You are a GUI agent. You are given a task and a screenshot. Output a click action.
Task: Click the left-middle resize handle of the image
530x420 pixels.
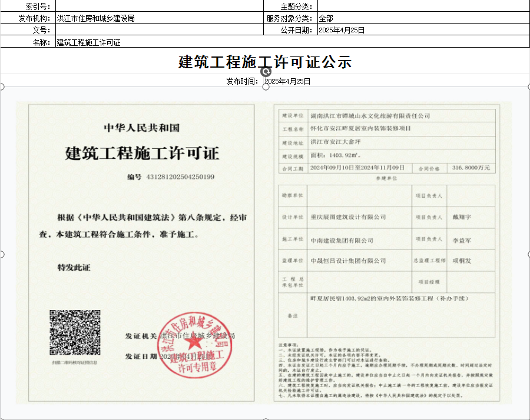pos(2,254)
